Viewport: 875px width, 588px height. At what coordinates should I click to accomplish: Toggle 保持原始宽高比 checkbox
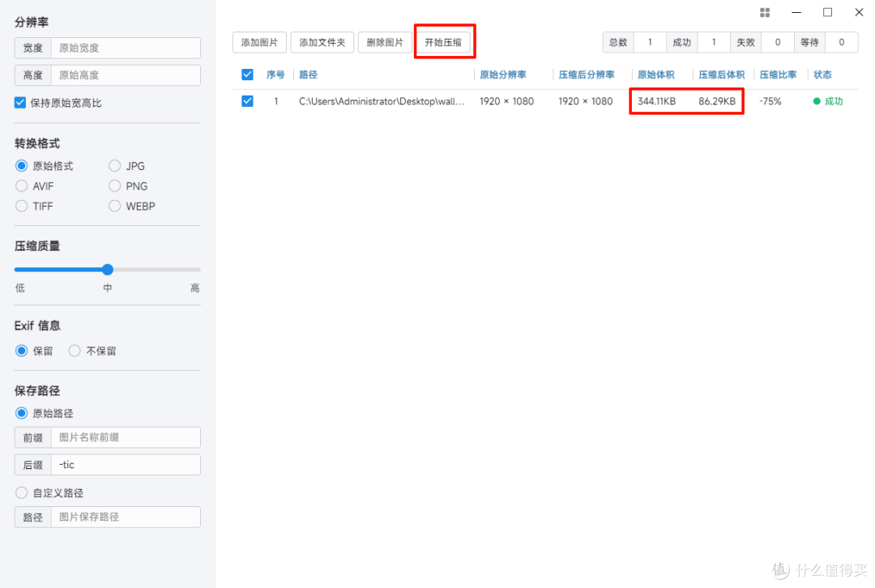[20, 103]
